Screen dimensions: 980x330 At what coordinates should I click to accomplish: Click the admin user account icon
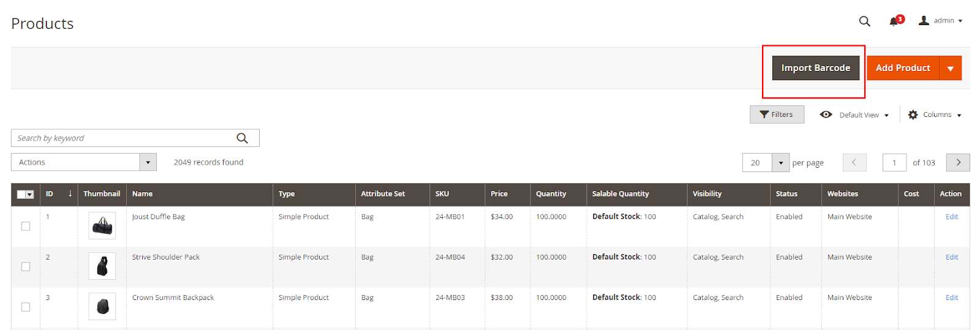click(x=924, y=21)
